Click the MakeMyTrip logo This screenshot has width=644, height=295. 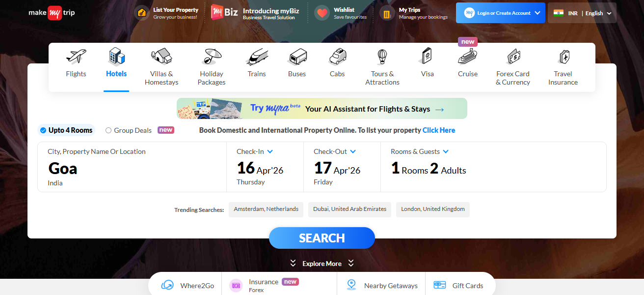(x=52, y=13)
